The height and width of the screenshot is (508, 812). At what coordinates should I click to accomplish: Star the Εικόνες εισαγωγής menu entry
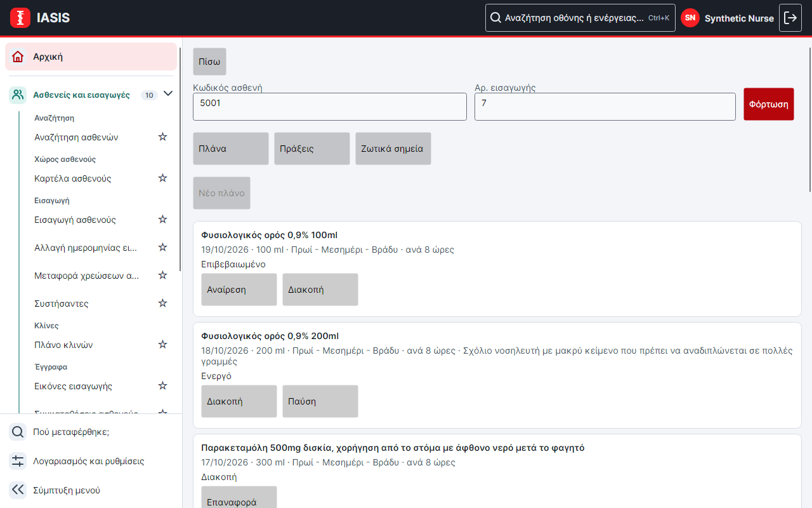click(x=162, y=386)
